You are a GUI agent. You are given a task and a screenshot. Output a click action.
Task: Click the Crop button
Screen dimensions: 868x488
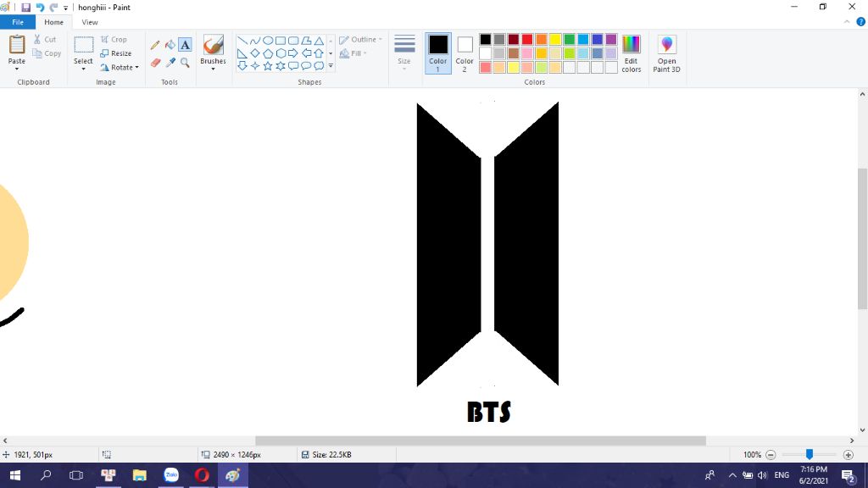[114, 39]
